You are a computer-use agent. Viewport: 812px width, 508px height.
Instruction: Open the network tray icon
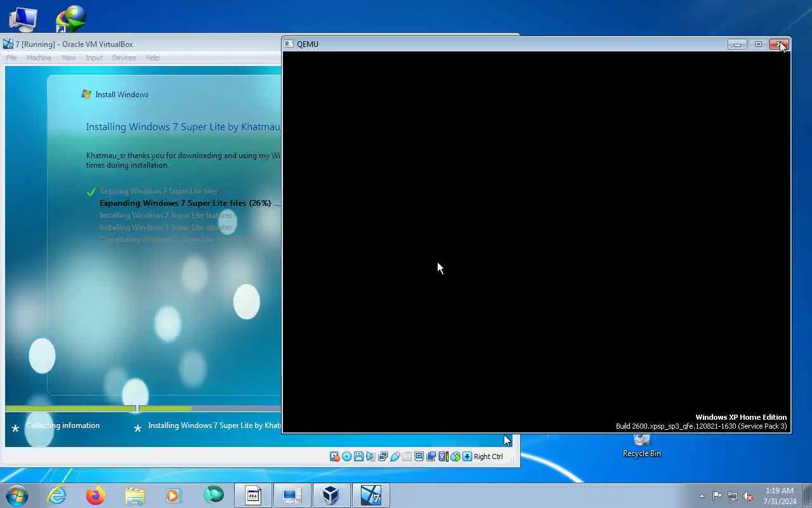click(x=733, y=496)
